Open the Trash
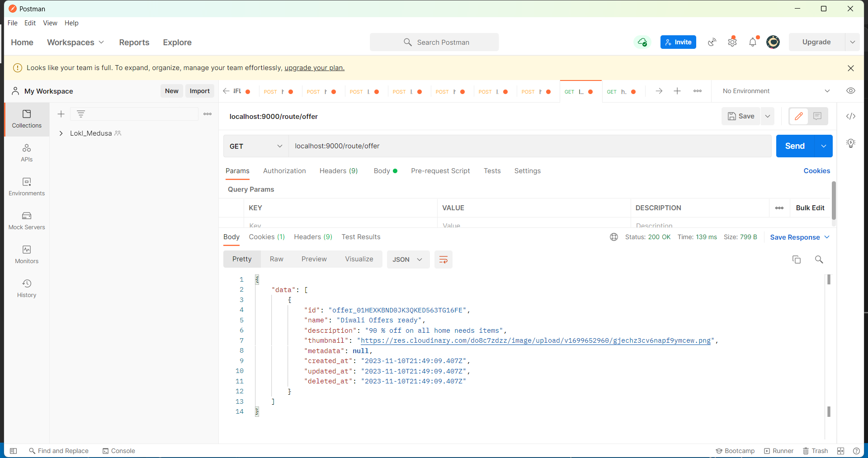The height and width of the screenshot is (458, 868). 815,451
